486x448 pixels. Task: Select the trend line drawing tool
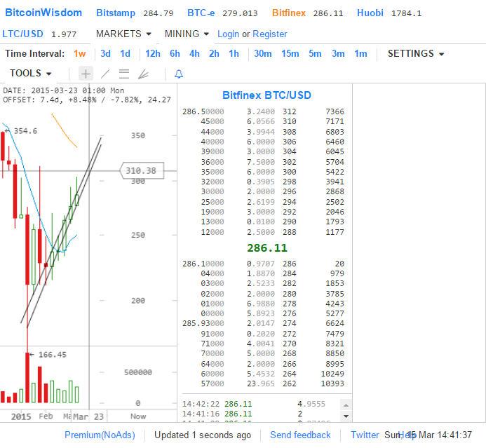tap(105, 74)
